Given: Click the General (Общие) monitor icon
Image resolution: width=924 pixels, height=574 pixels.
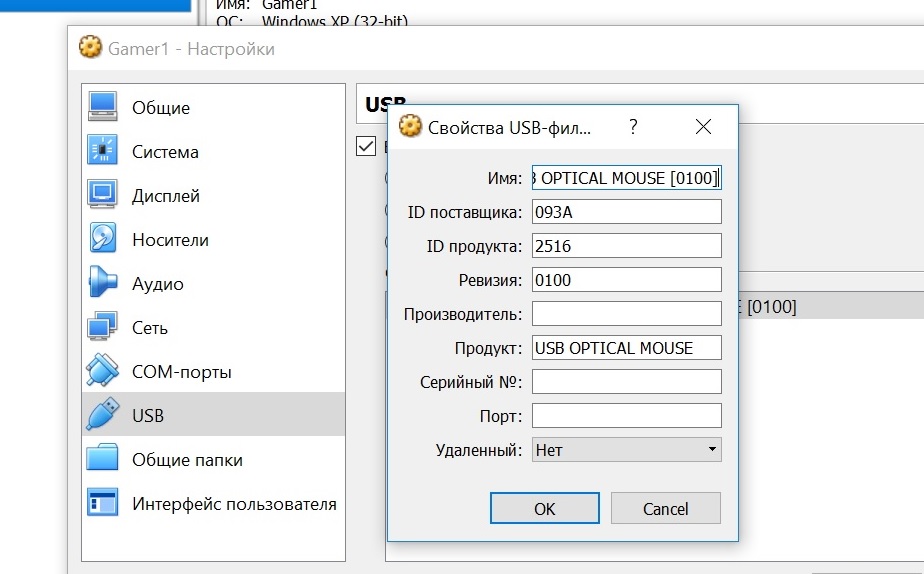Looking at the screenshot, I should (x=103, y=108).
